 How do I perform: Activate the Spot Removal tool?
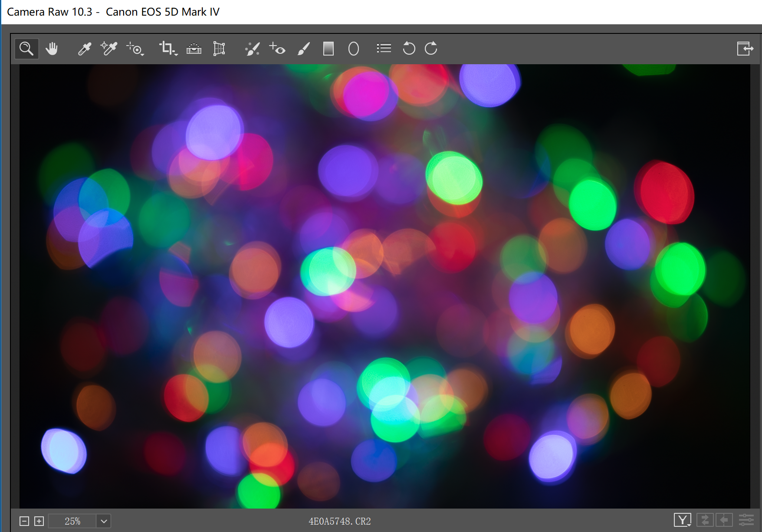(252, 49)
